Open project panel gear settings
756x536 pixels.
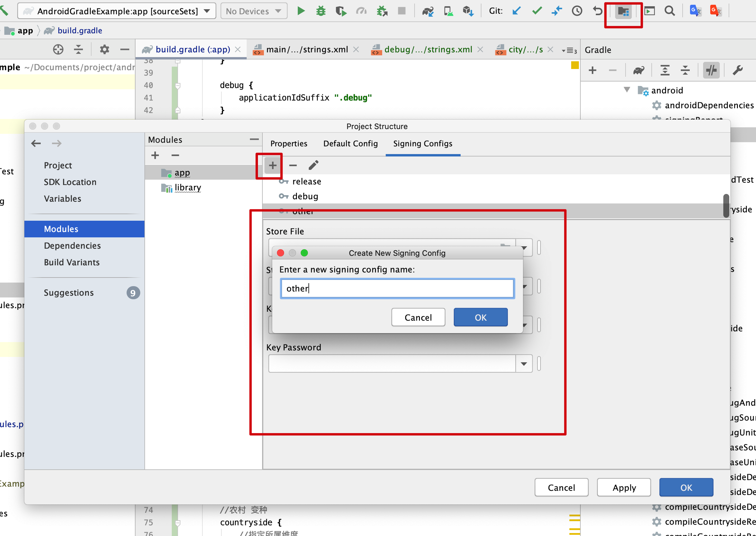coord(105,49)
